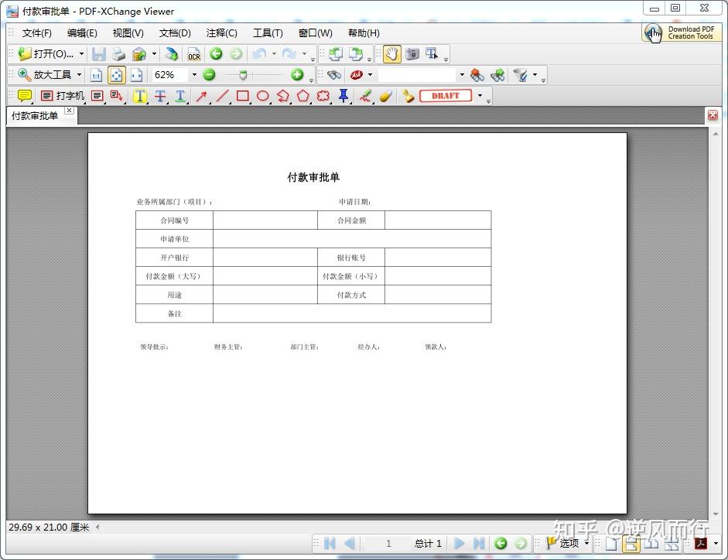Image resolution: width=728 pixels, height=560 pixels.
Task: Click the Save floppy disk icon
Action: 98,54
